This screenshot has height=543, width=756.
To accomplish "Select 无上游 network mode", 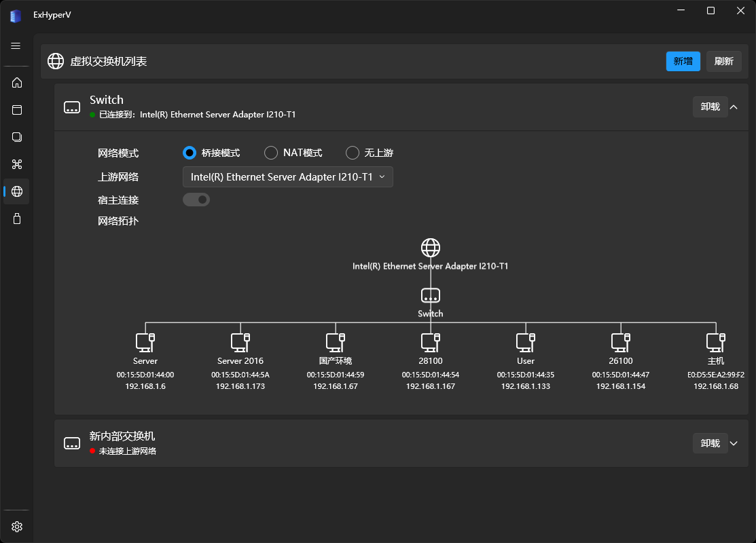I will pos(353,153).
